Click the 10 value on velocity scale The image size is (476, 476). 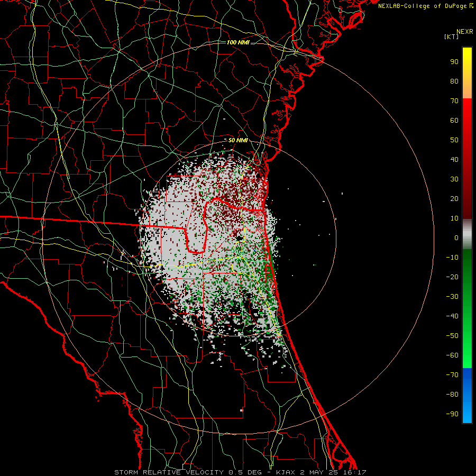[x=454, y=218]
